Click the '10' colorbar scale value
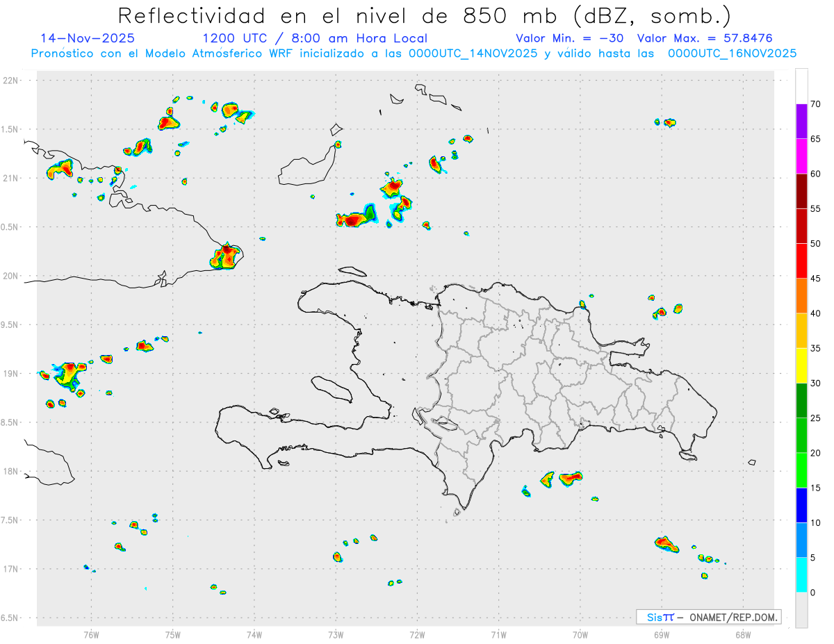The height and width of the screenshot is (644, 834). (x=816, y=522)
